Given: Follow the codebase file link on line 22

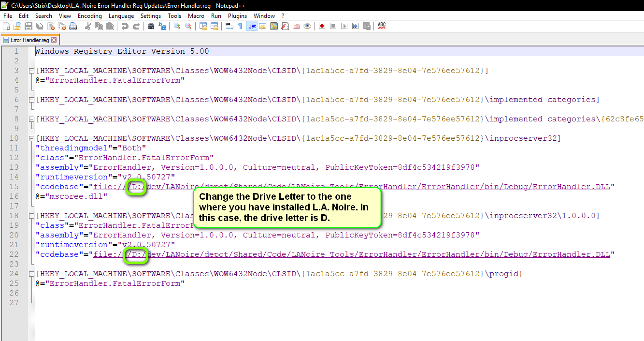Looking at the screenshot, I should 352,254.
